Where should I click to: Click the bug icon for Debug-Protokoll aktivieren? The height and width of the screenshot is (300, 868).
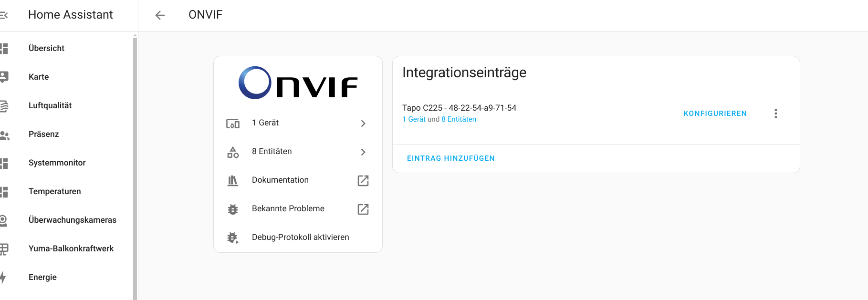233,238
